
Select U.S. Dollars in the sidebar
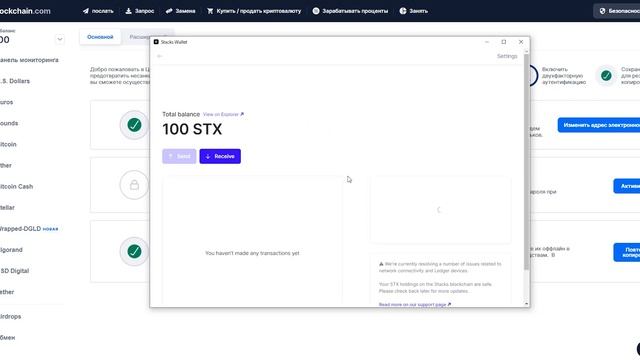pyautogui.click(x=15, y=81)
